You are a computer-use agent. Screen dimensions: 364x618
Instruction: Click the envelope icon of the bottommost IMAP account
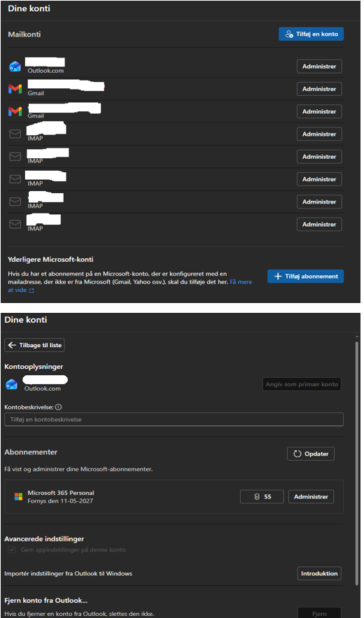point(15,224)
